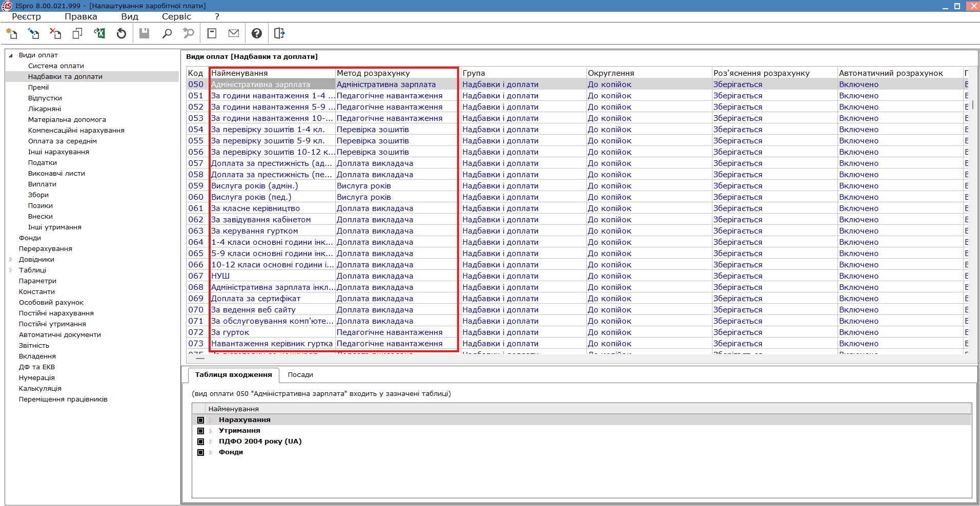Image resolution: width=980 pixels, height=506 pixels.
Task: Open Постійні нарахування tree item
Action: click(56, 313)
